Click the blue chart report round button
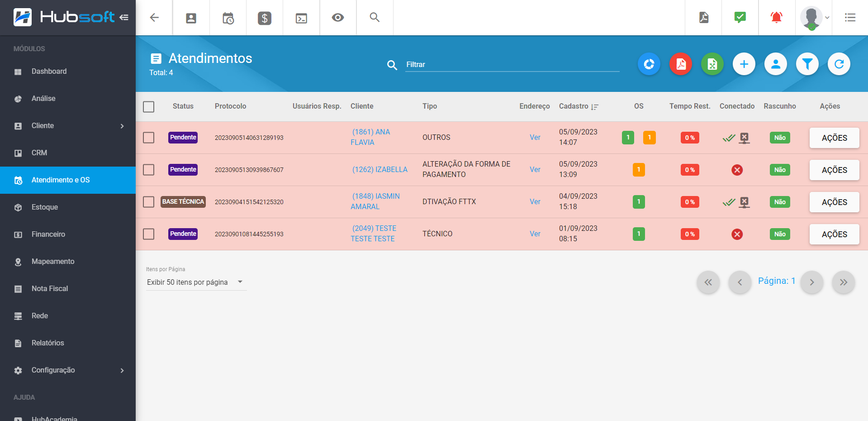868x421 pixels. point(649,64)
